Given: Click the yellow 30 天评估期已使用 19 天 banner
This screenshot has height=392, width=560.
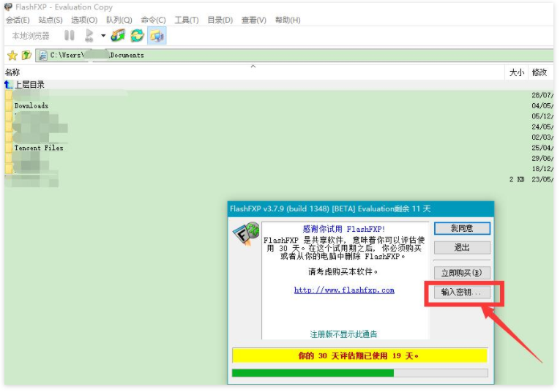Looking at the screenshot, I should pos(359,355).
